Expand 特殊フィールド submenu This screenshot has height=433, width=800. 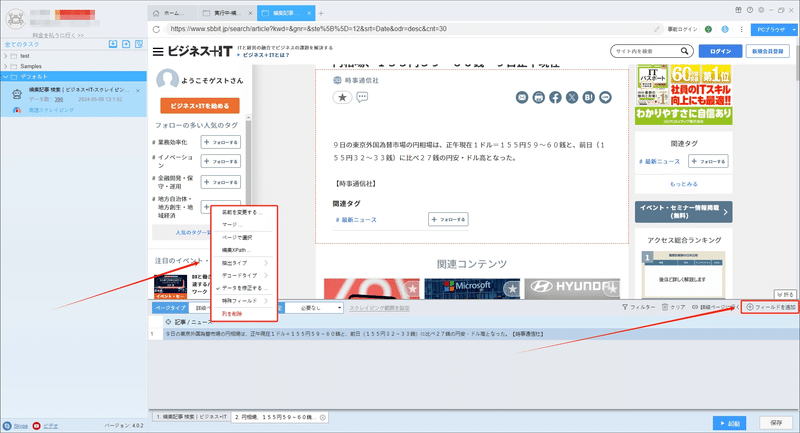pos(244,301)
